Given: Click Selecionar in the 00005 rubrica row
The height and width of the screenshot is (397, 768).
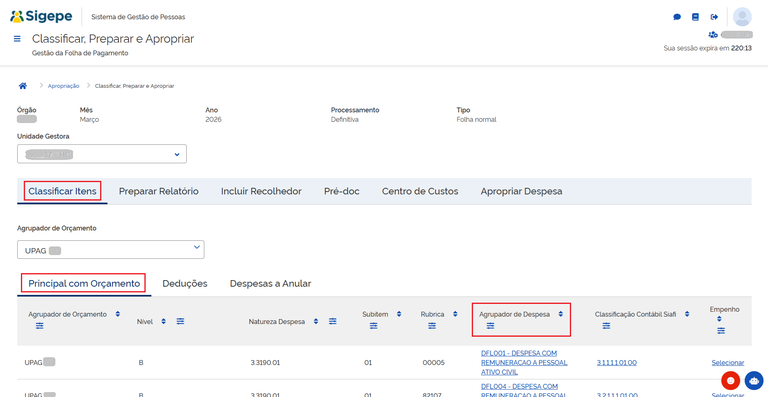Looking at the screenshot, I should pyautogui.click(x=727, y=363).
